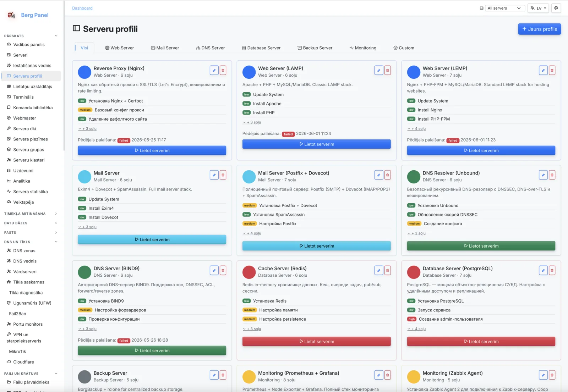Click the Jauns profils button
The height and width of the screenshot is (392, 568).
point(539,29)
